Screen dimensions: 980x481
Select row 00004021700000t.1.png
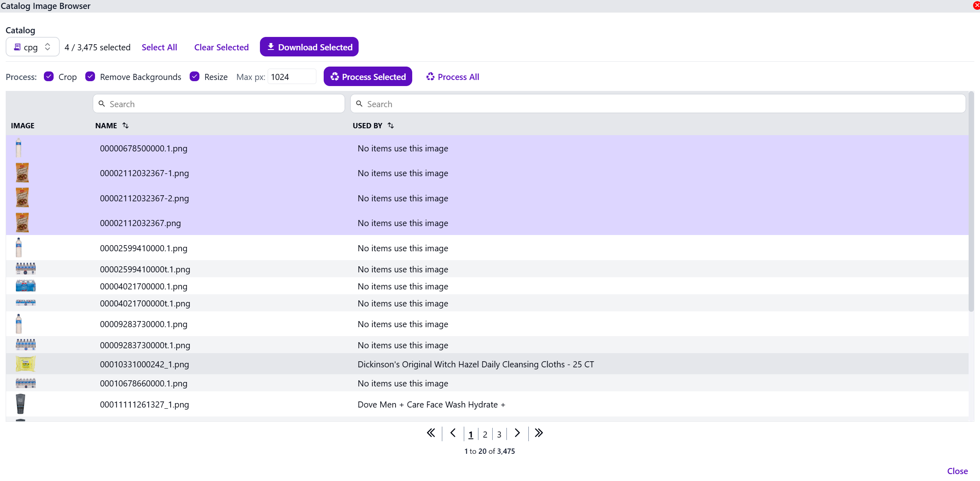487,303
